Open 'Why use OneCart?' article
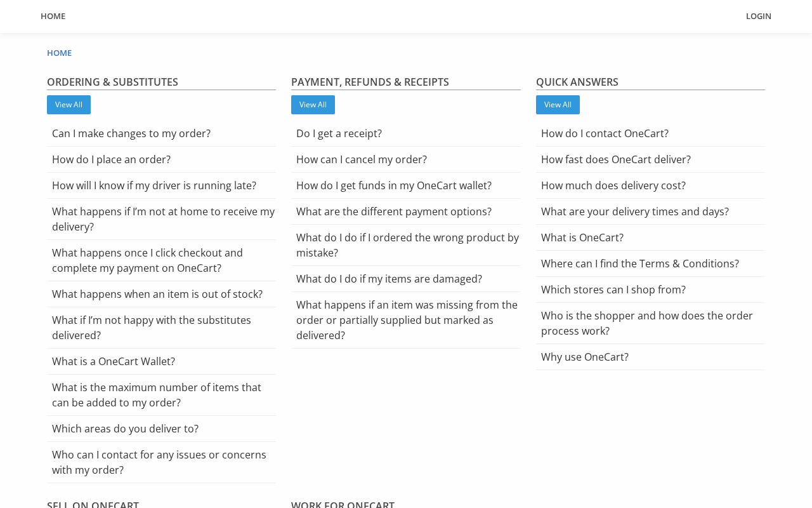Viewport: 812px width, 508px height. pyautogui.click(x=650, y=357)
